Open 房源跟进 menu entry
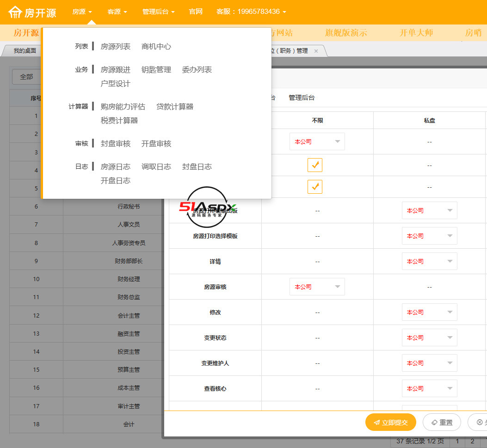 (x=116, y=70)
